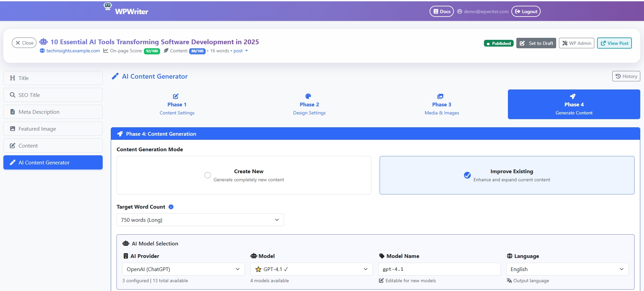Screen dimensions: 644x291
Task: Open Target Word Count dropdown
Action: click(200, 220)
